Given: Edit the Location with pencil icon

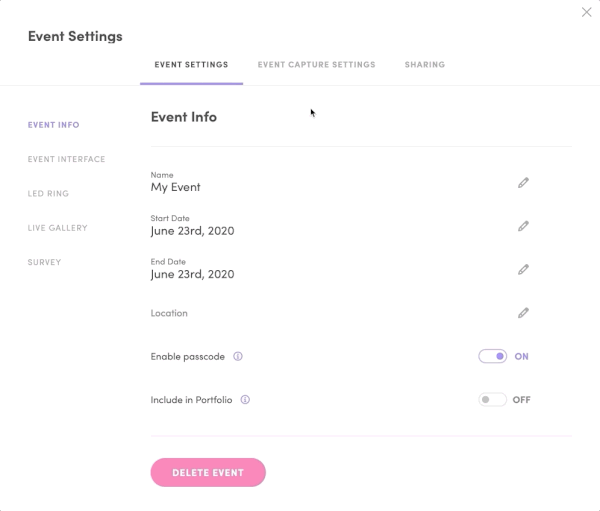Looking at the screenshot, I should point(523,313).
